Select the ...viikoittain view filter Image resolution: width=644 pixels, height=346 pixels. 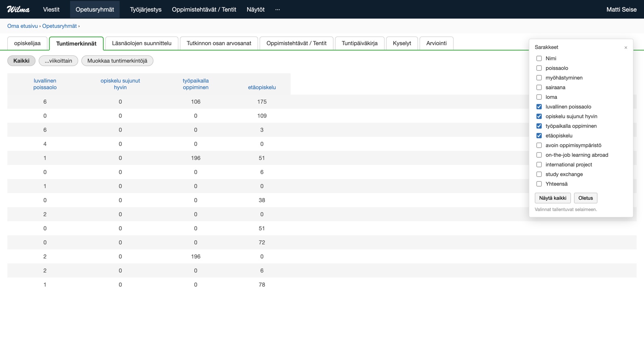pyautogui.click(x=58, y=61)
